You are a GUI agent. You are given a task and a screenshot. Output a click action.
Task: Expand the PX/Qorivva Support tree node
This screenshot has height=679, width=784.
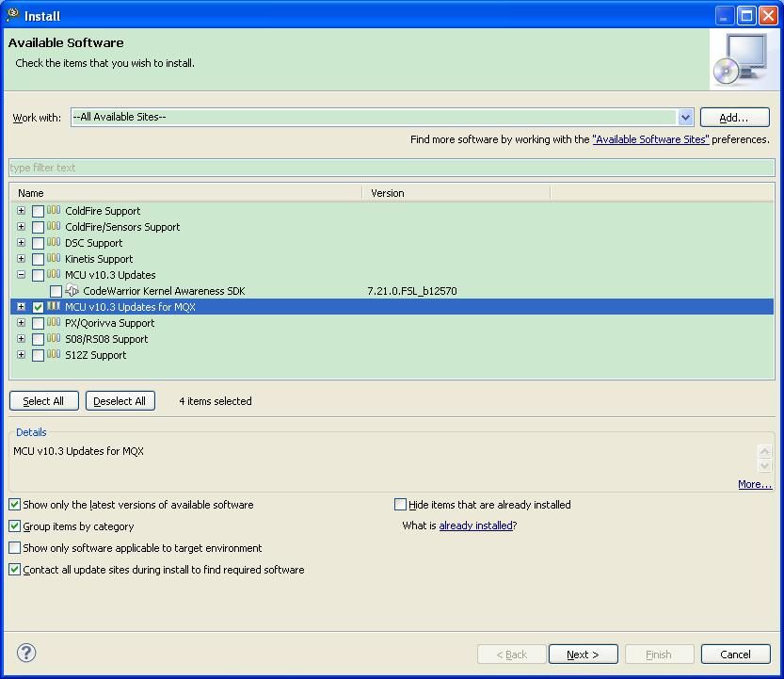coord(21,323)
